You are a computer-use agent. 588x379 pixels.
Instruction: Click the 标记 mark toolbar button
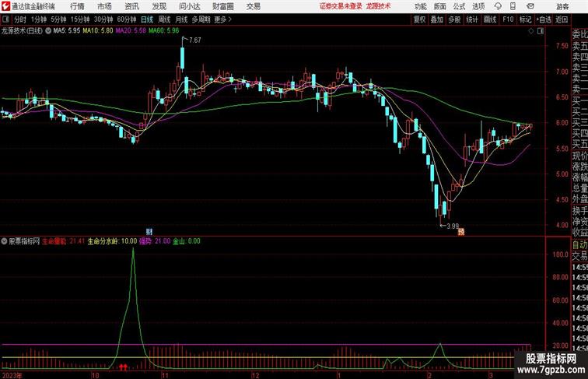pos(525,19)
